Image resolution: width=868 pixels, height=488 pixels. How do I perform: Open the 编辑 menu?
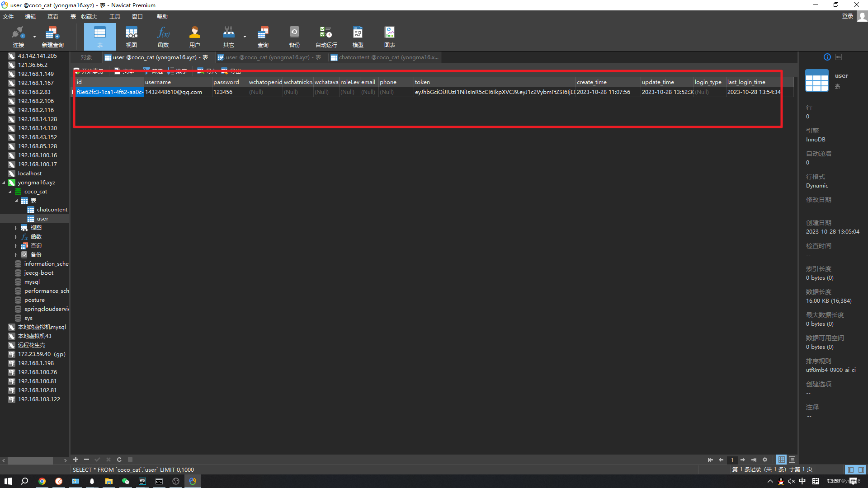(x=30, y=17)
